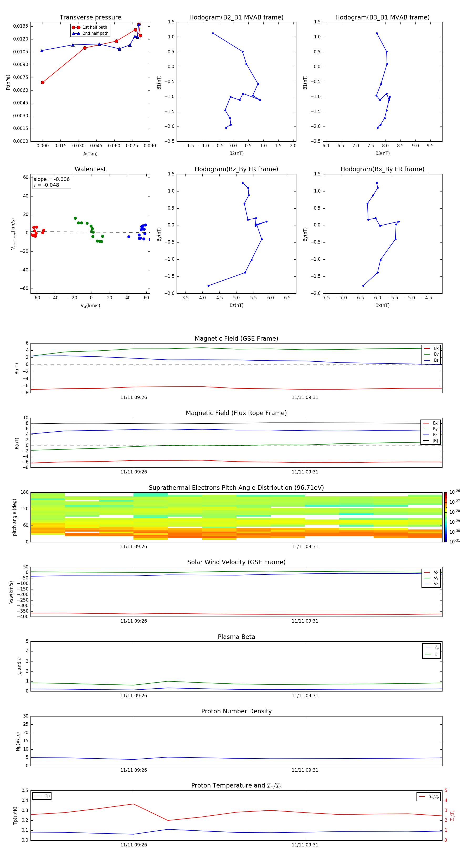
Task: Click the 'VA(km/s)' x-axis label in WalenTest
Action: coord(90,306)
